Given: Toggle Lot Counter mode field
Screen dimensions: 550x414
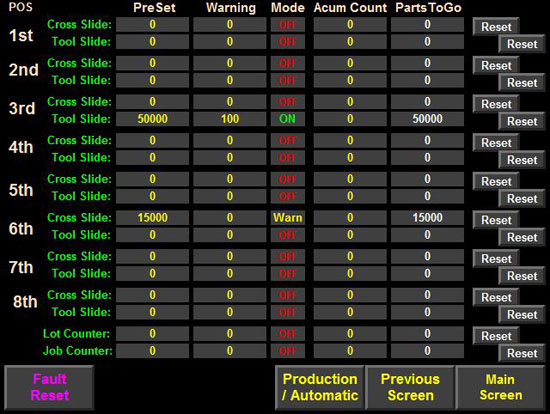Looking at the screenshot, I should tap(288, 334).
